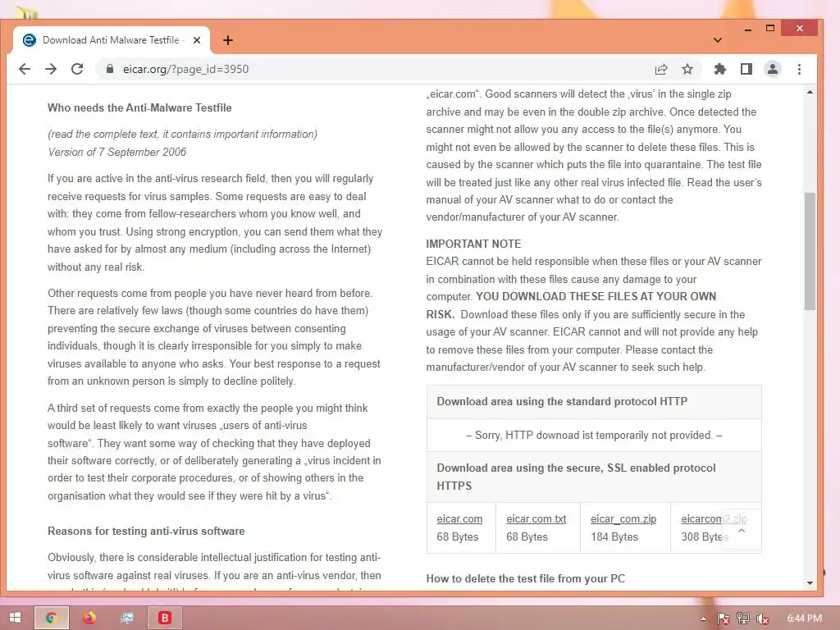840x630 pixels.
Task: Launch Firefox from the taskbar
Action: tap(89, 618)
